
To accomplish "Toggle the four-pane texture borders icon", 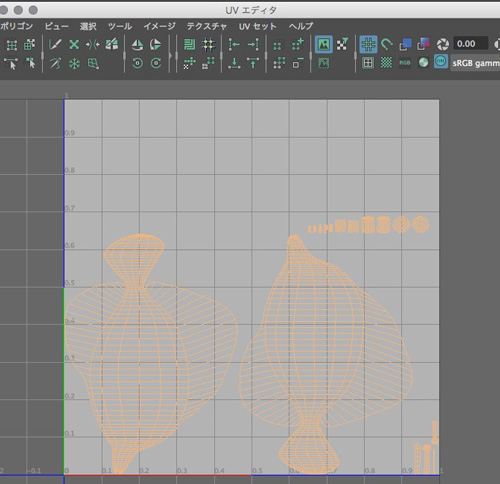I will (x=368, y=63).
